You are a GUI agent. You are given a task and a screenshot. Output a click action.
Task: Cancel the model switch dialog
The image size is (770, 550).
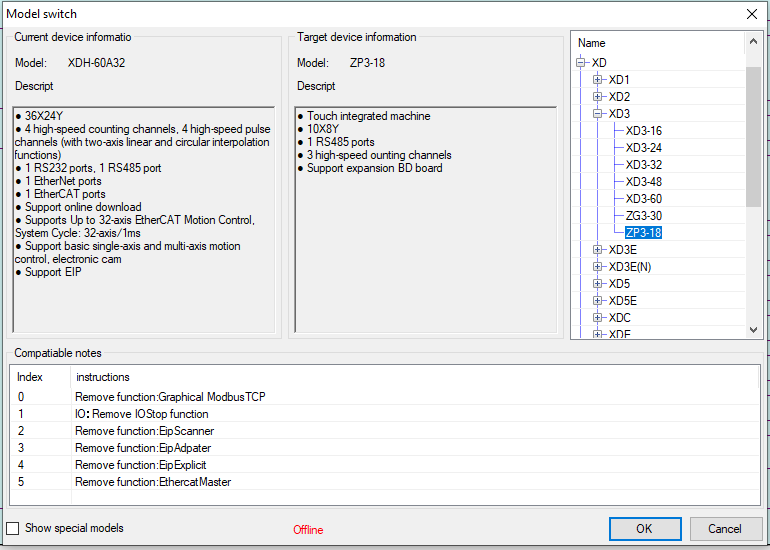pyautogui.click(x=724, y=529)
